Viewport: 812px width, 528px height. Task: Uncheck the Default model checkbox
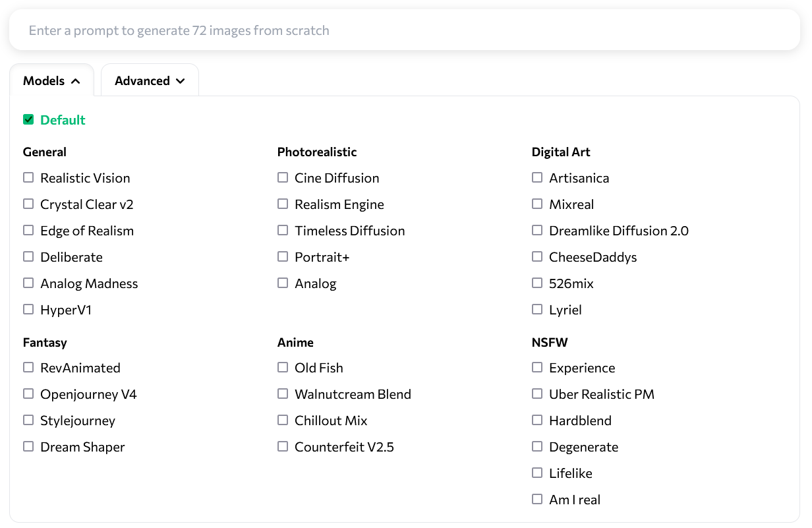tap(28, 120)
